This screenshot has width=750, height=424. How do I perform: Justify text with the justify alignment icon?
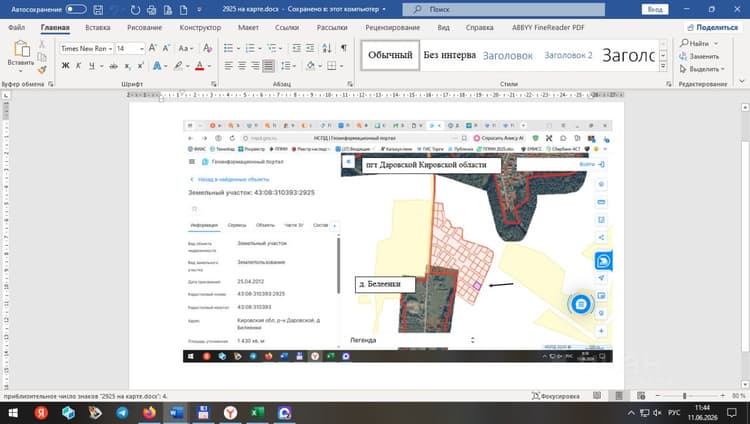268,66
